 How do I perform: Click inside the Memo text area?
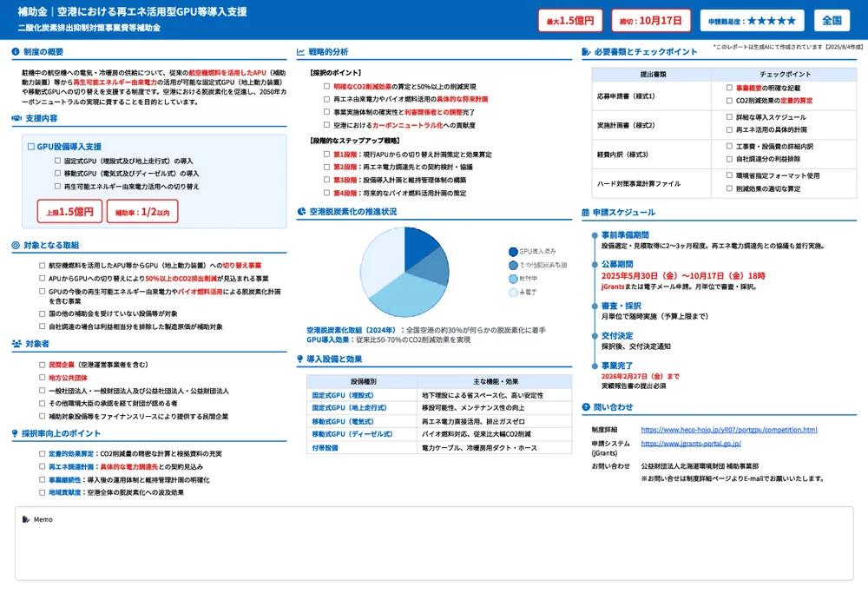(434, 544)
